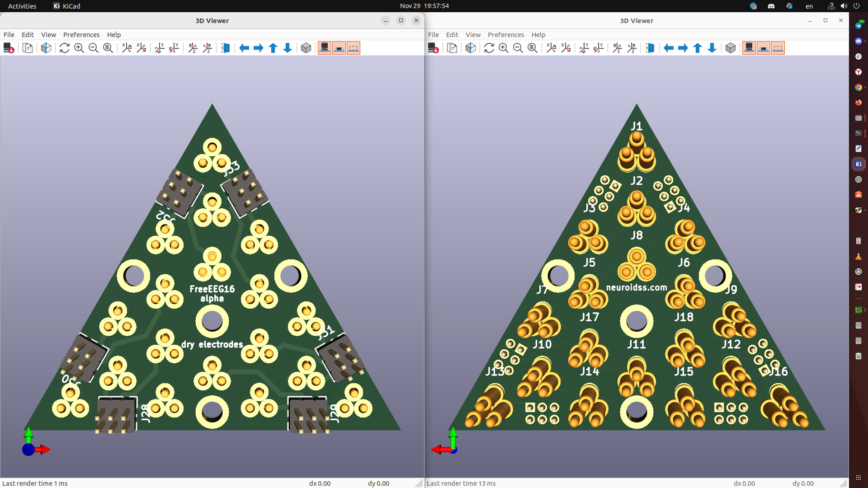Rotate Z counterclockwise in left 3D Viewer

208,48
